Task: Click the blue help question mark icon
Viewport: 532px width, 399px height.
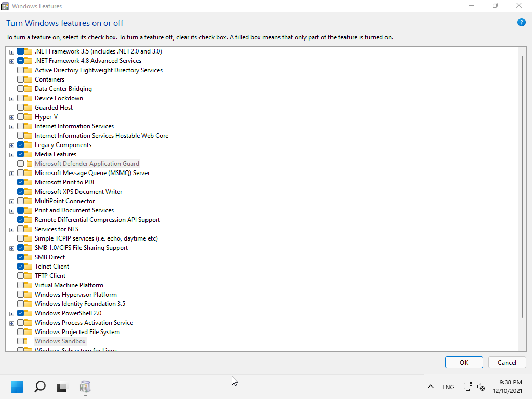Action: click(x=521, y=23)
